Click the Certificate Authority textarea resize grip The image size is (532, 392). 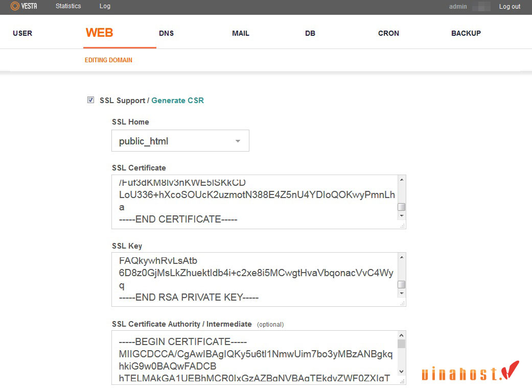[x=402, y=381]
